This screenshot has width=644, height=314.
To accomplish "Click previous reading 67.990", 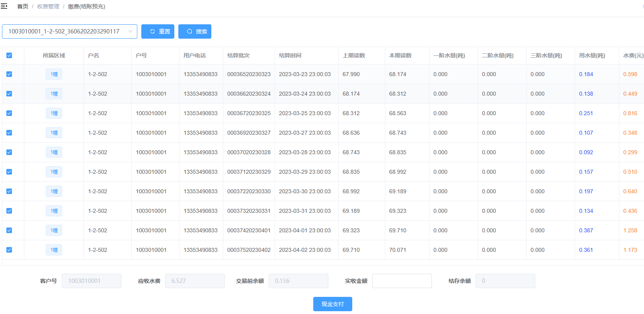I will coord(351,74).
